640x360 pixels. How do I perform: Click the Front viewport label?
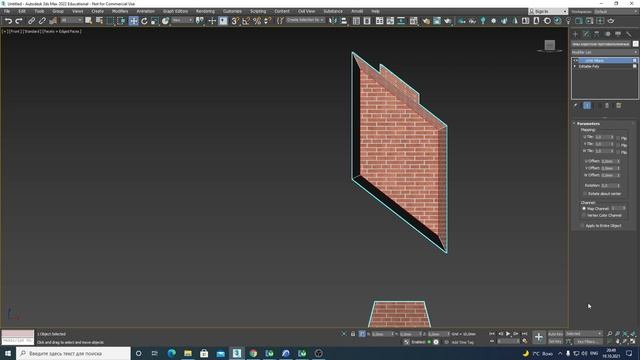(x=15, y=31)
